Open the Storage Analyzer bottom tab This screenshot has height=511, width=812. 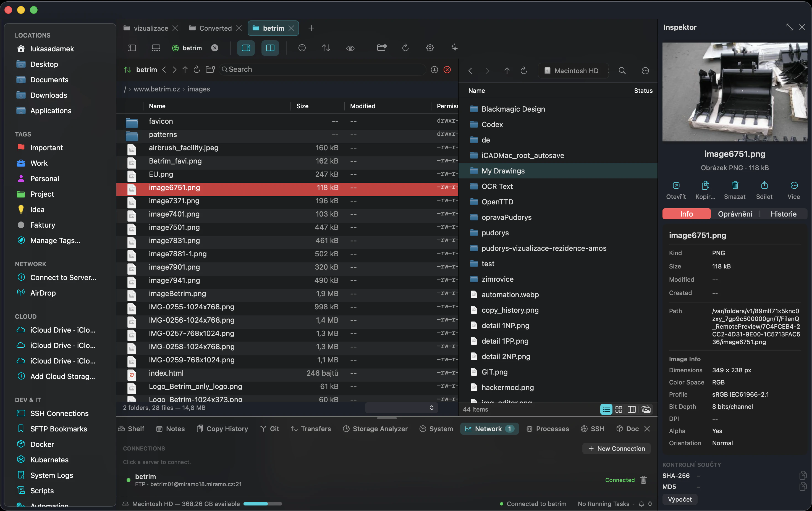click(x=375, y=428)
